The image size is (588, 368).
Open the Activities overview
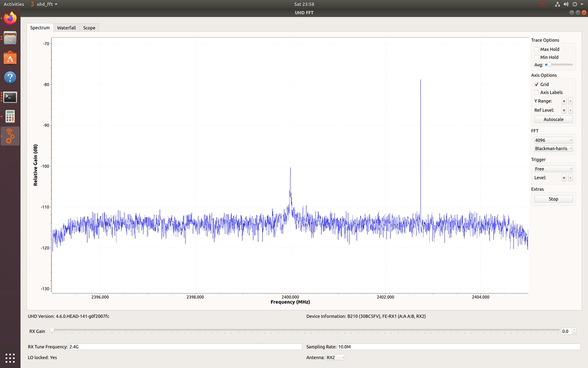click(14, 4)
